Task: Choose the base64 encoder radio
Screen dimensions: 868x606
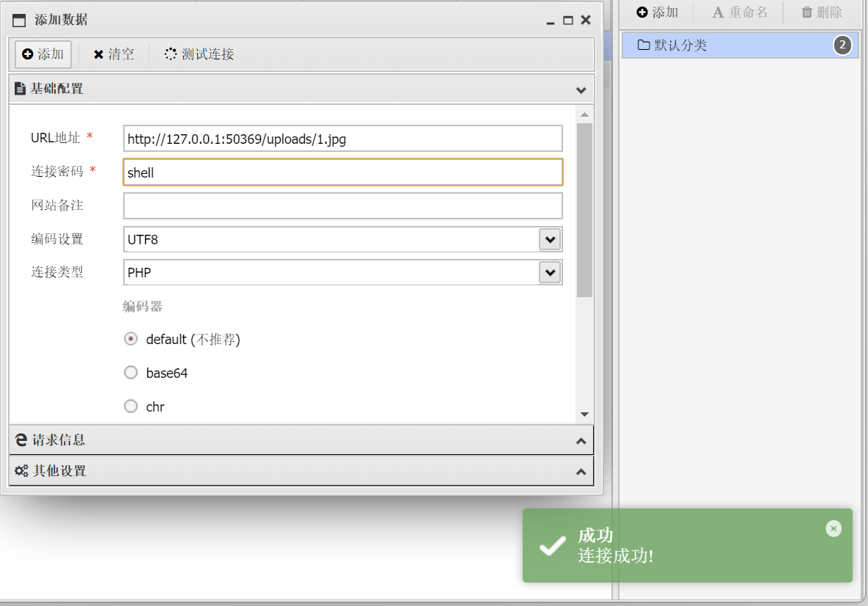Action: click(130, 372)
